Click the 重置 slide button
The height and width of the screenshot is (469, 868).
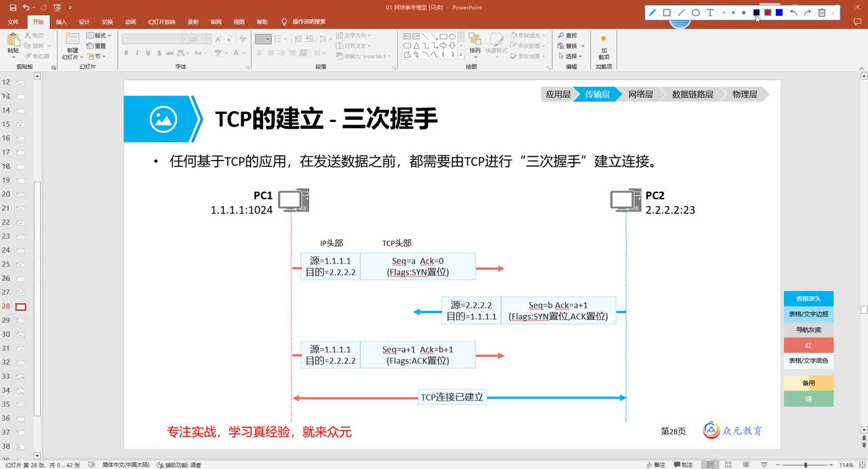(96, 45)
